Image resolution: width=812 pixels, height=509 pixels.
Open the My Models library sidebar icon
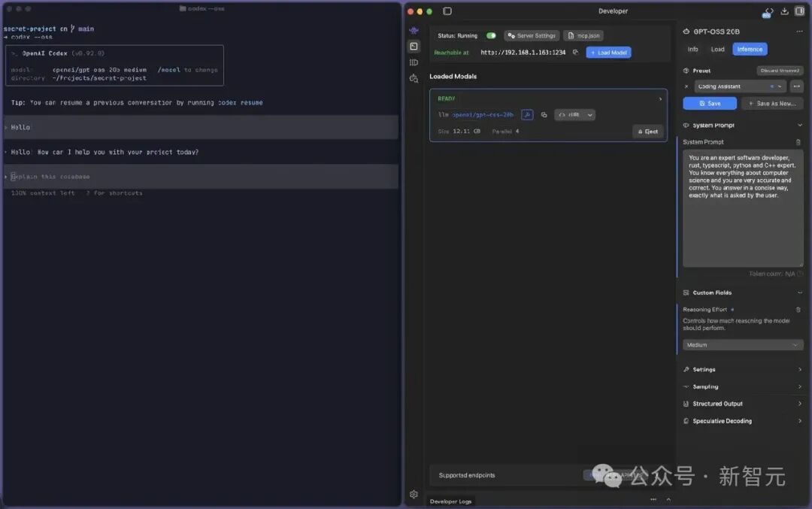pos(414,62)
